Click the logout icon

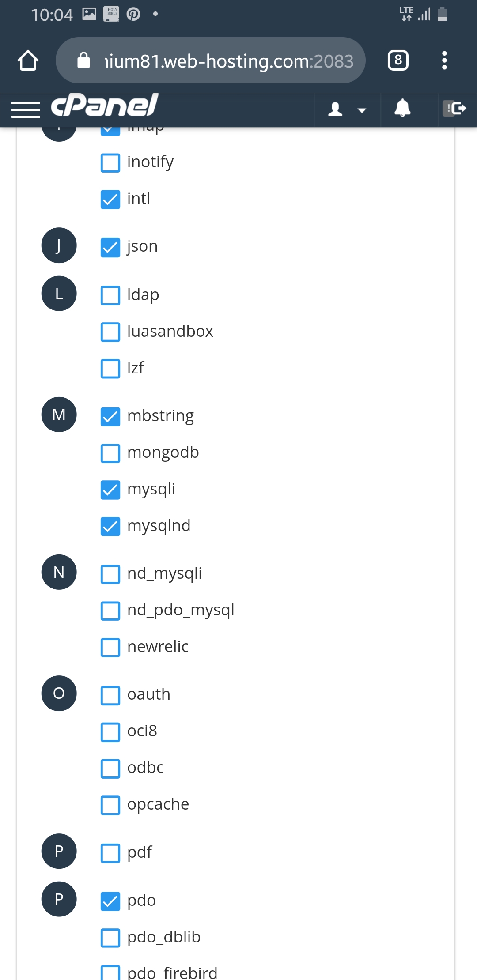[x=455, y=108]
